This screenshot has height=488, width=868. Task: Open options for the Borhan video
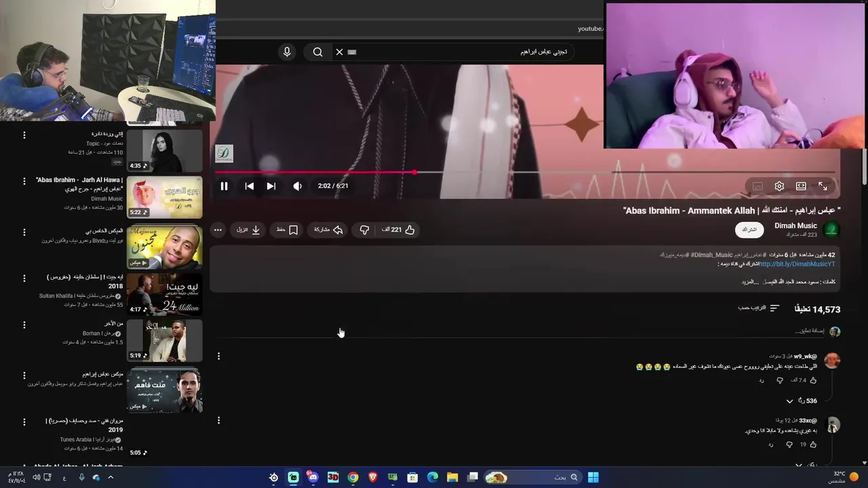coord(24,325)
